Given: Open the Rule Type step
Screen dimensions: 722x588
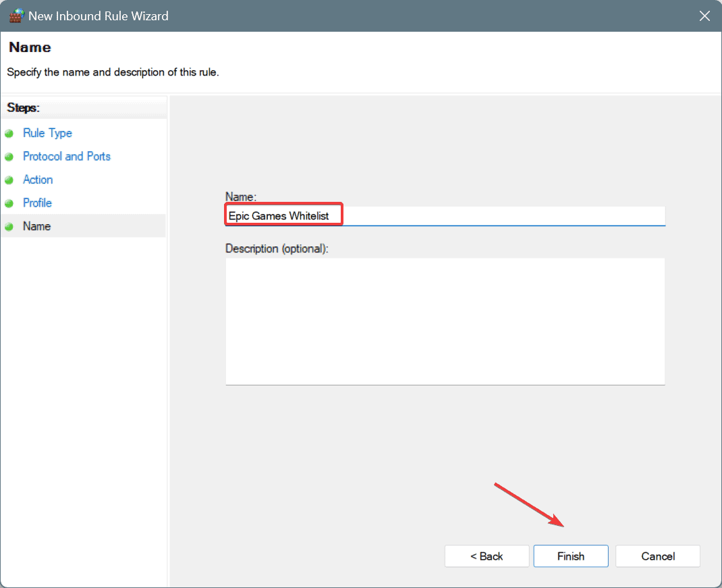Looking at the screenshot, I should tap(47, 133).
